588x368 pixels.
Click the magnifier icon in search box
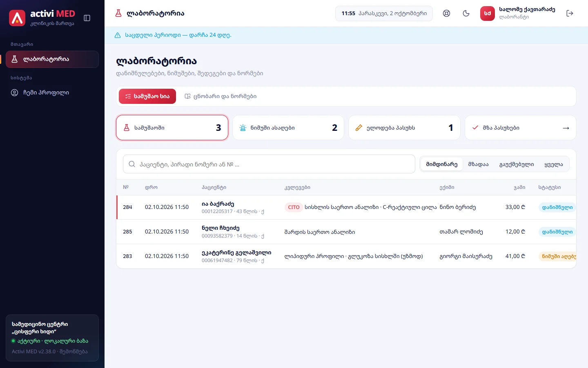(132, 164)
